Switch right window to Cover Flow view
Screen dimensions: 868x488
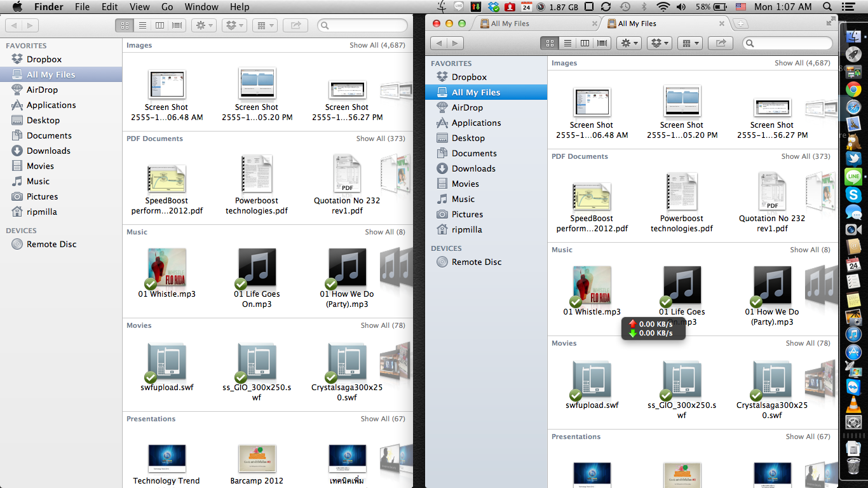602,43
